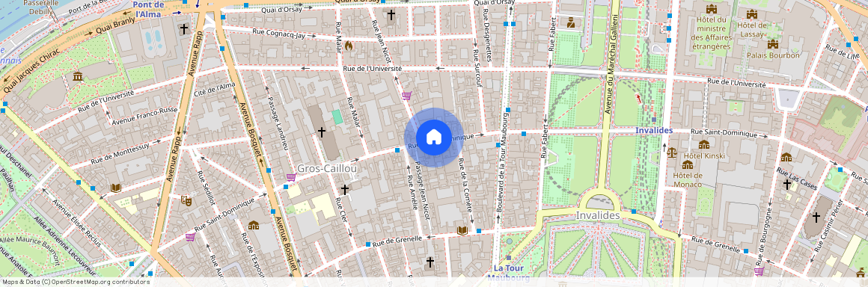Image resolution: width=868 pixels, height=287 pixels.
Task: Click the castle icon above Affaires étrangères hotel
Action: pyautogui.click(x=712, y=10)
